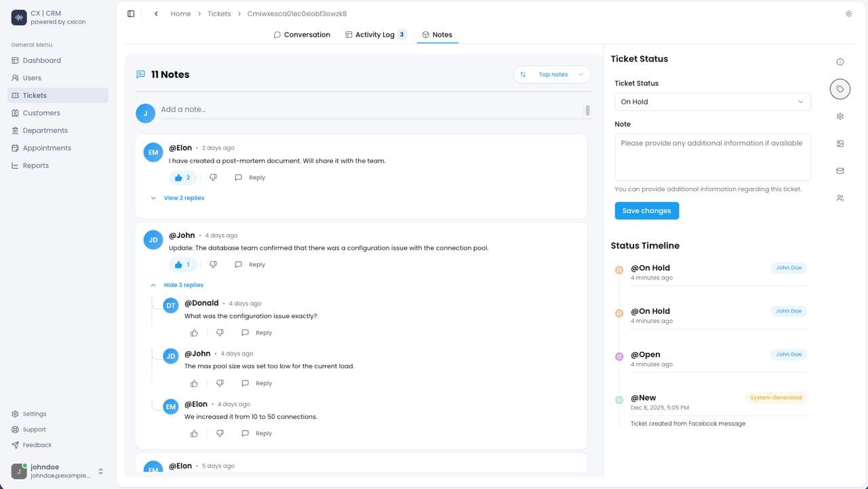
Task: Thumbs up John's max pool size reply
Action: pyautogui.click(x=194, y=383)
